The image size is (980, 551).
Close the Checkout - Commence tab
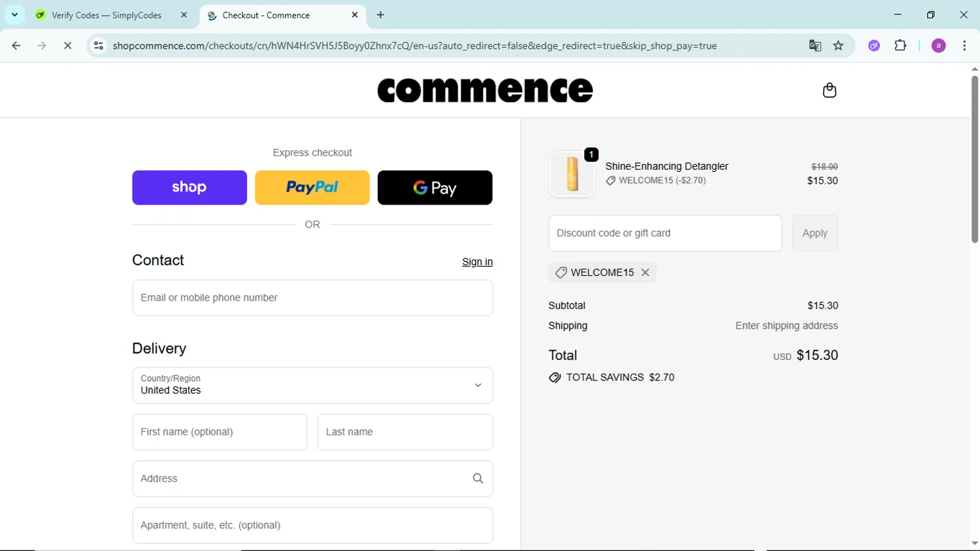[355, 15]
